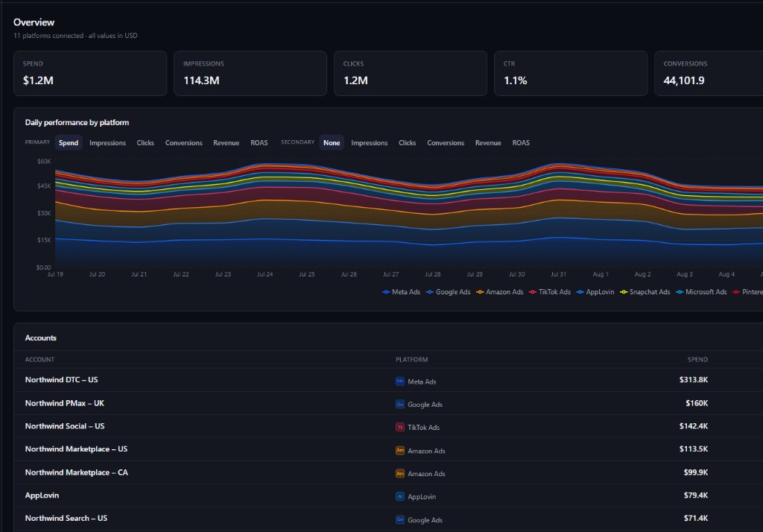Click the Spend summary card showing $1.2M

point(90,74)
